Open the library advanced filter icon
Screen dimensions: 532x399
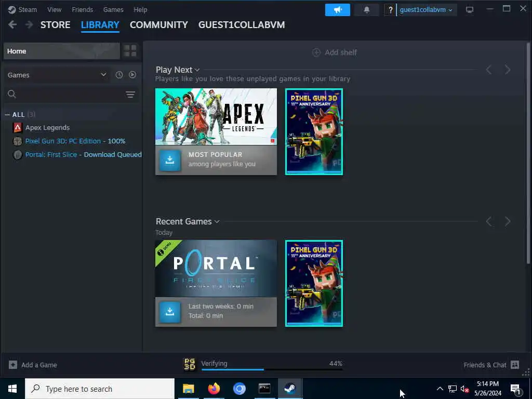[x=130, y=95]
